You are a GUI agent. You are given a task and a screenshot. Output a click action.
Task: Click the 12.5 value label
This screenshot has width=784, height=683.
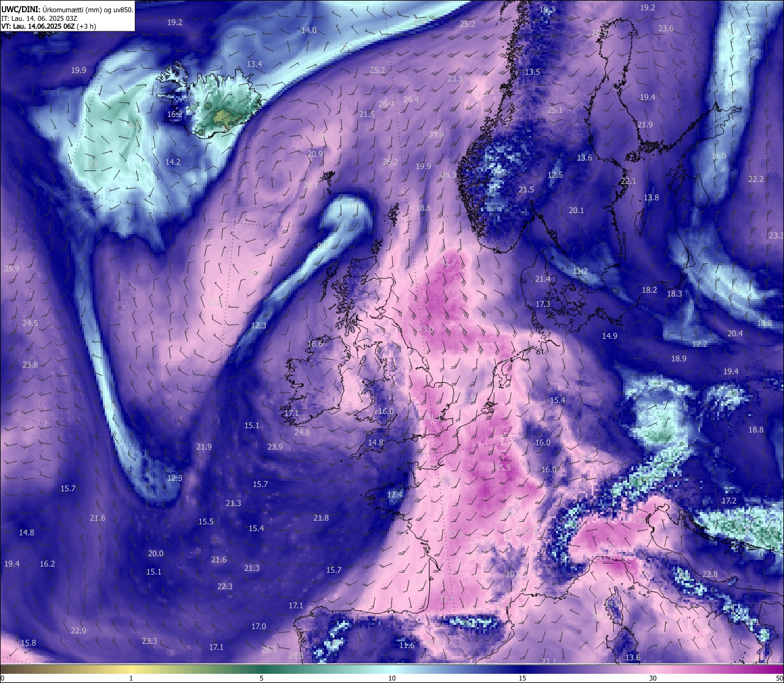pyautogui.click(x=555, y=175)
